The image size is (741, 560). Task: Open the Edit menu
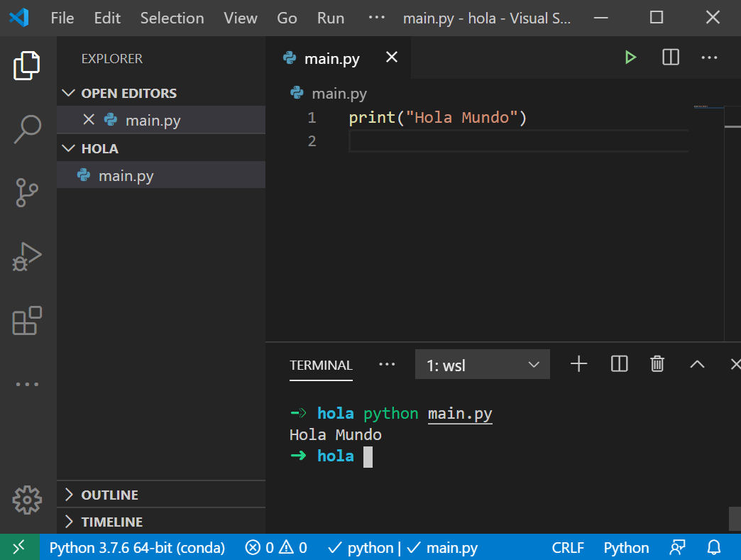[107, 18]
